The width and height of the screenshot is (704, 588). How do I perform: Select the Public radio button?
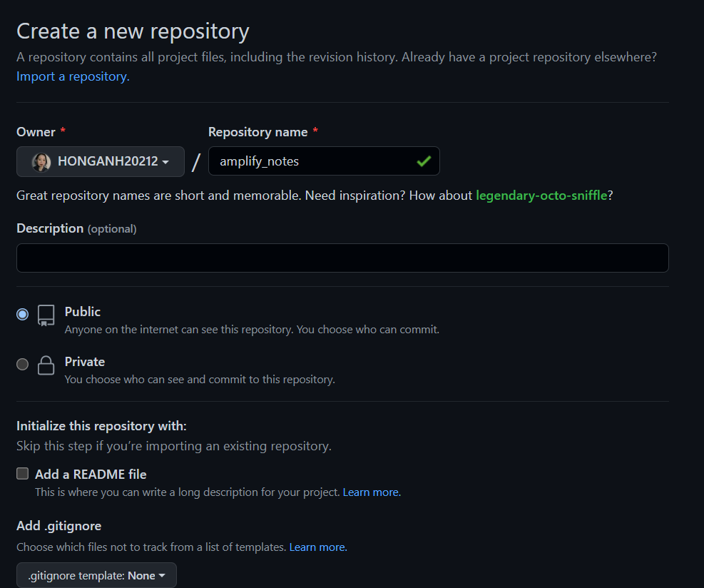22,314
